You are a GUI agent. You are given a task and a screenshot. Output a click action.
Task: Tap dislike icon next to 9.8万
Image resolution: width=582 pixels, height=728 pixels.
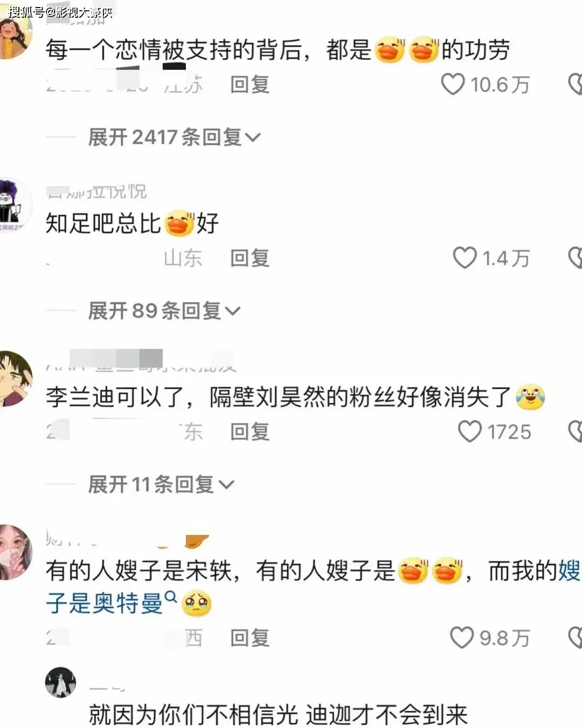(575, 637)
